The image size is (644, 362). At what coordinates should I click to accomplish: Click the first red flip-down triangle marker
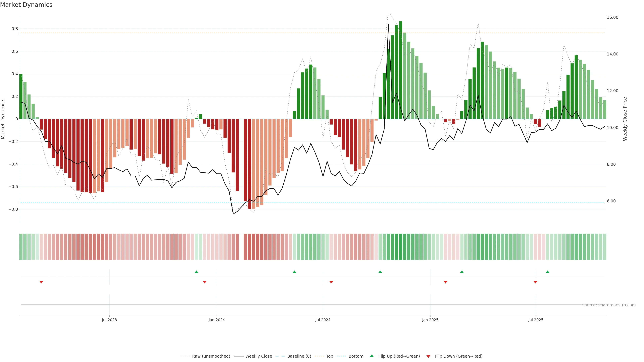41,282
